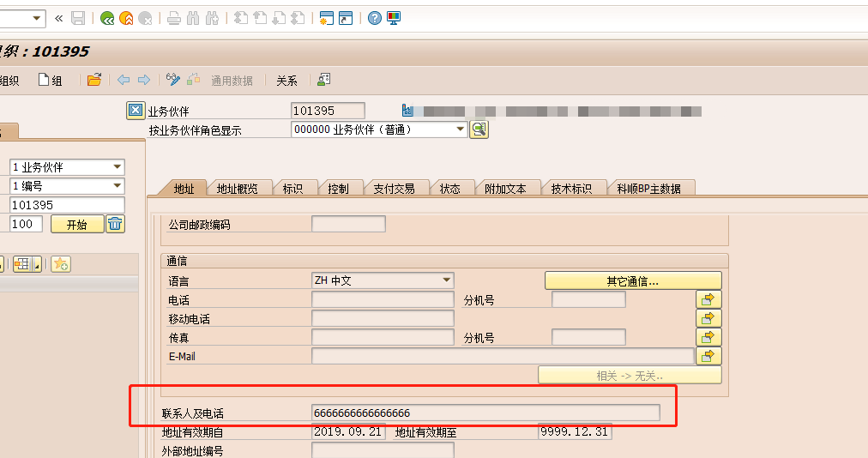This screenshot has width=868, height=458.
Task: Click the 公司邮政编码 input field
Action: 349,224
